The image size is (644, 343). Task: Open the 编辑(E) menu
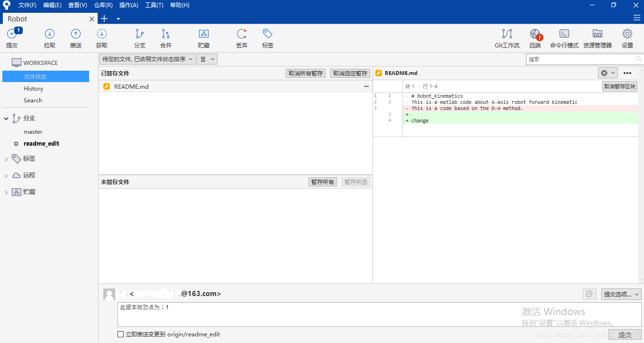(x=52, y=5)
